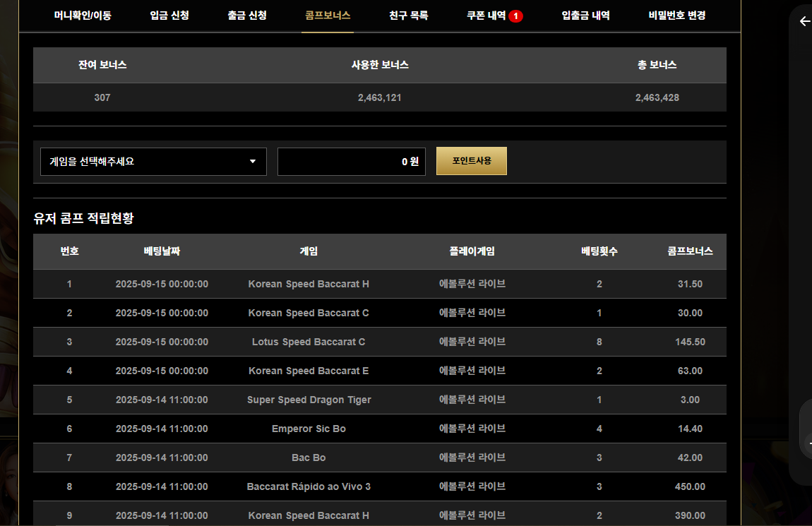This screenshot has width=812, height=526.
Task: Switch to the 입금 신청 tab
Action: coord(169,16)
